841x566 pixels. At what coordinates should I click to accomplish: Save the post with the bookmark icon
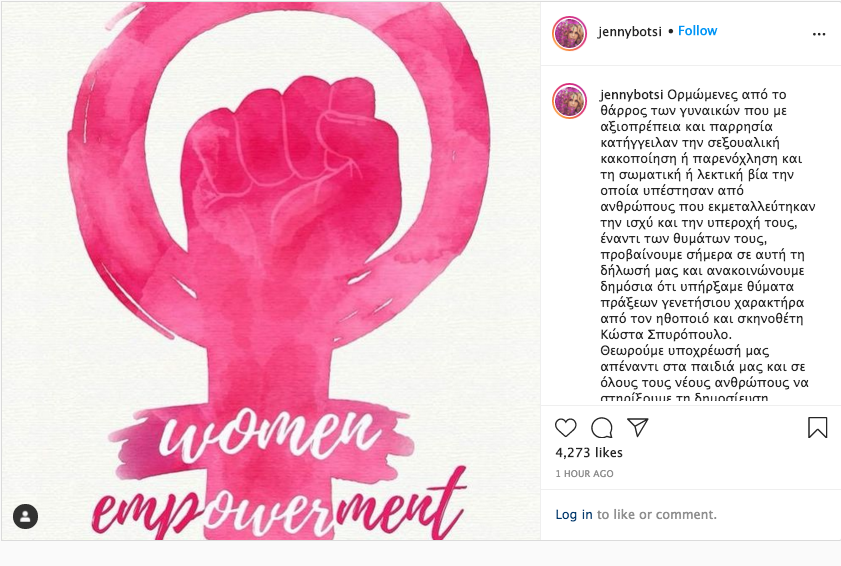[x=817, y=428]
